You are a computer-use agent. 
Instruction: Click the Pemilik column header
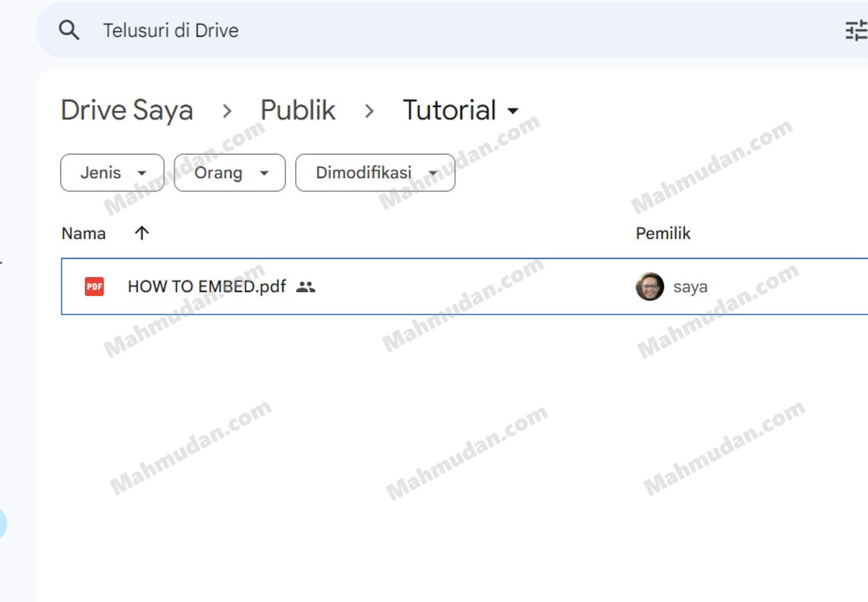(663, 234)
